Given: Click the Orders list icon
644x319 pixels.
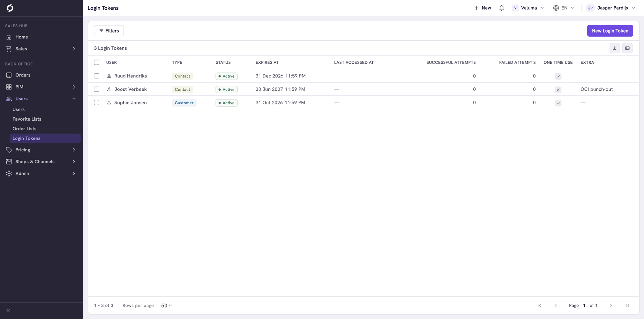Looking at the screenshot, I should (x=9, y=75).
